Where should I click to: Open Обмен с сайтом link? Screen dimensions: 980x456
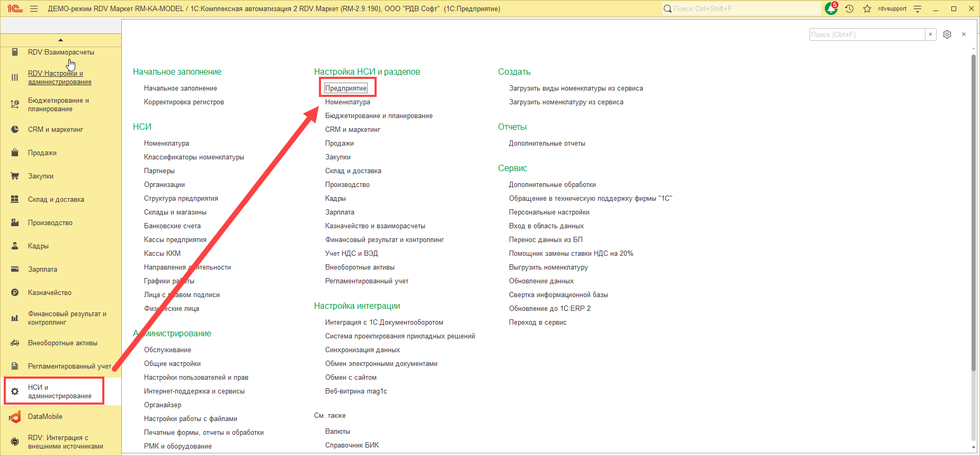point(351,377)
